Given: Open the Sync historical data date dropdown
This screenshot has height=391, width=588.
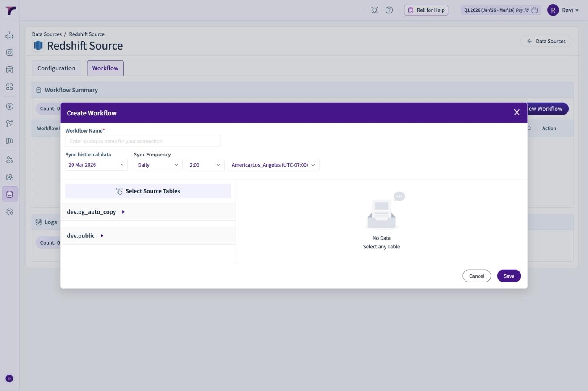Looking at the screenshot, I should tap(96, 165).
